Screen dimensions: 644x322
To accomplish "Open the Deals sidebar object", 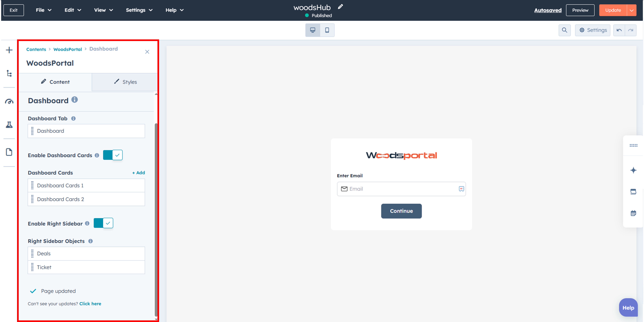I will click(x=86, y=254).
